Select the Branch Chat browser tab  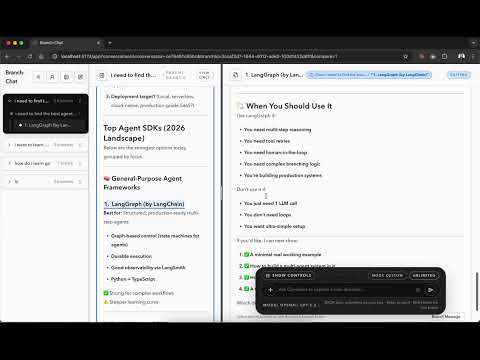click(67, 43)
